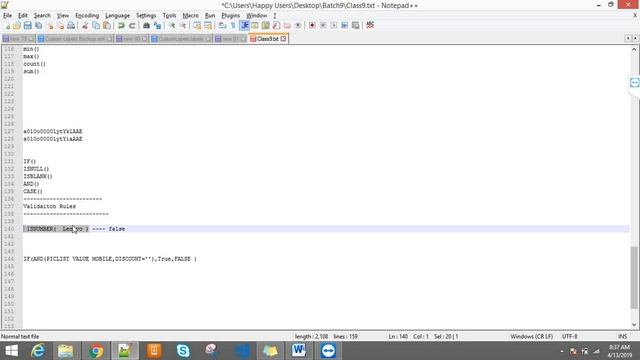Click Ln : 140 position in status bar
640x360 pixels.
[398, 336]
